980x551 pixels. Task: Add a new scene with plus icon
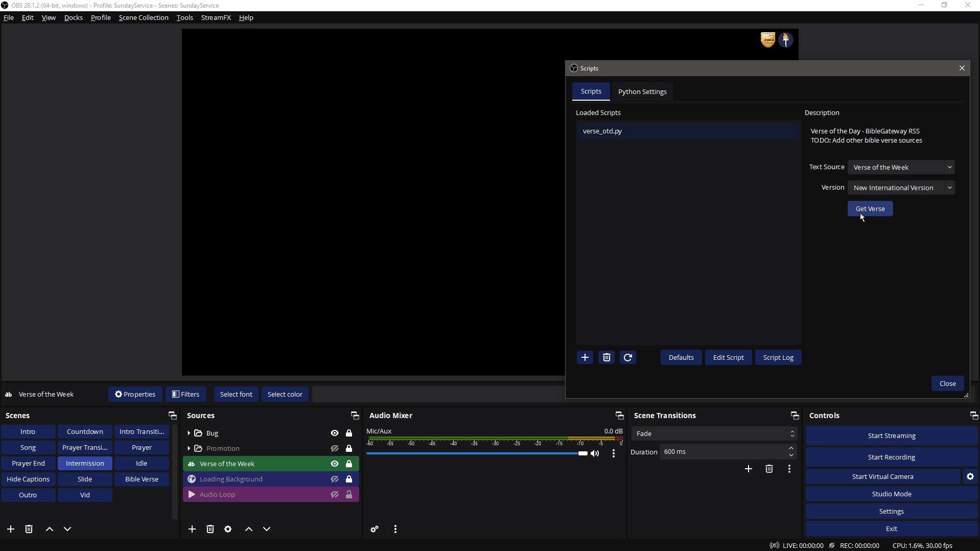[11, 529]
